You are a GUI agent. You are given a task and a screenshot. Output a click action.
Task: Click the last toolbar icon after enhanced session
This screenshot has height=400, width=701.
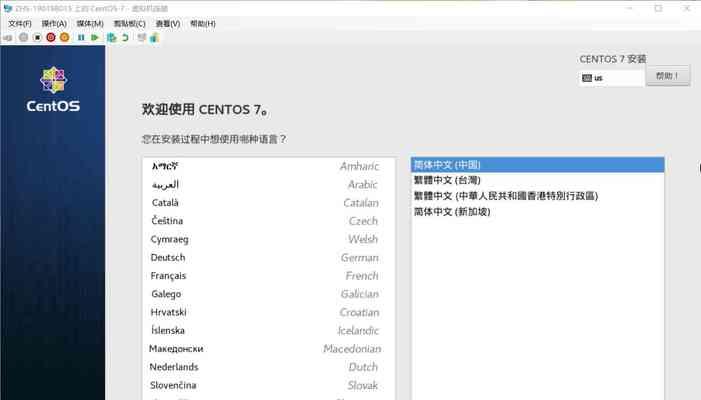pyautogui.click(x=154, y=38)
